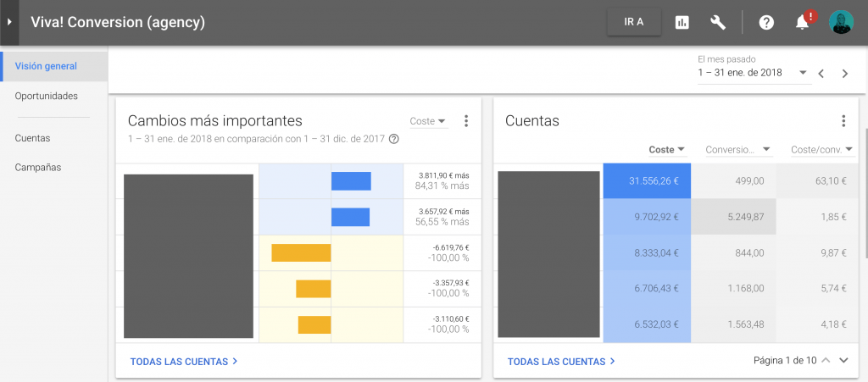Select Visión general in sidebar
This screenshot has height=382, width=868.
pyautogui.click(x=53, y=66)
